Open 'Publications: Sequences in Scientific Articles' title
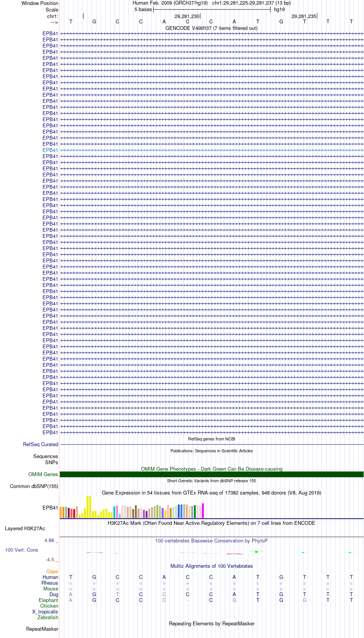Viewport: 364px width, 638px height. (212, 451)
